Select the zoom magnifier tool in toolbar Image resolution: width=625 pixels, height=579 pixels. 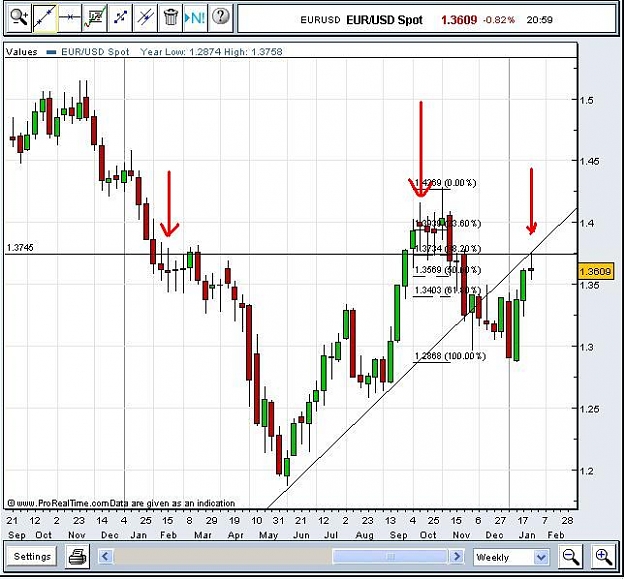tap(18, 18)
